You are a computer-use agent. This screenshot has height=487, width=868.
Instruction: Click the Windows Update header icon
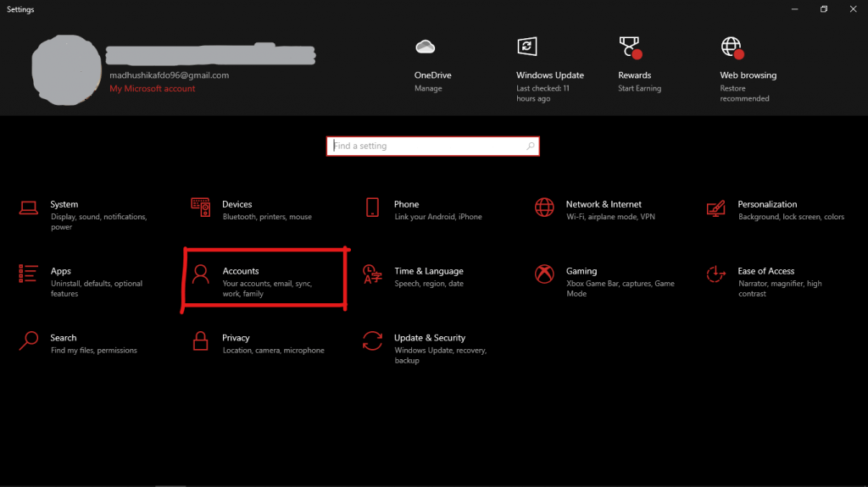527,47
